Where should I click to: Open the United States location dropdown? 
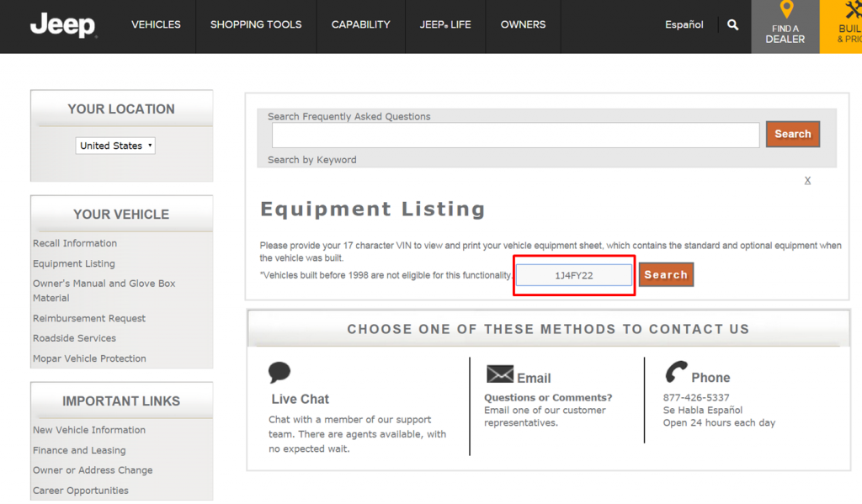(115, 146)
